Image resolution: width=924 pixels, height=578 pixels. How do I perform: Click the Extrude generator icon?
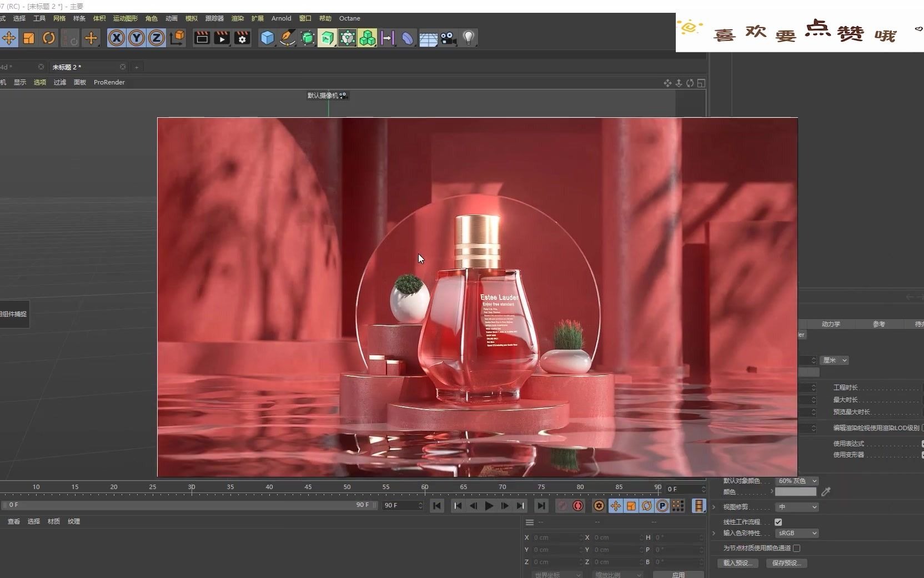pos(328,38)
